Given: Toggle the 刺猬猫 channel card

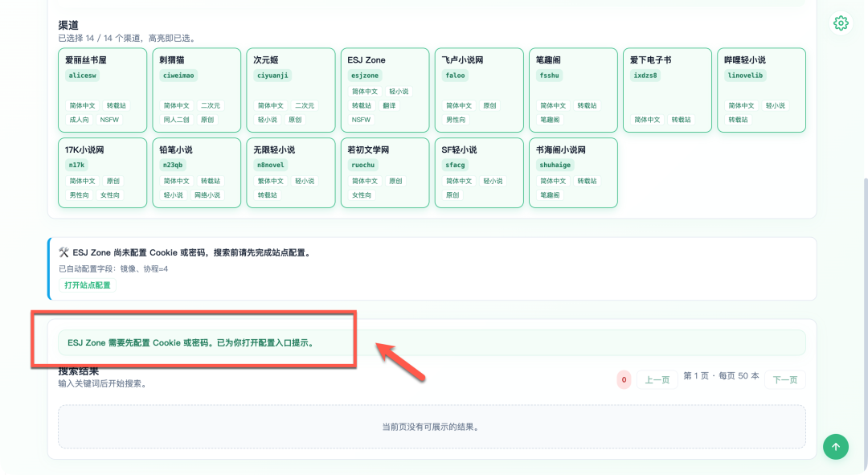Looking at the screenshot, I should pyautogui.click(x=196, y=90).
